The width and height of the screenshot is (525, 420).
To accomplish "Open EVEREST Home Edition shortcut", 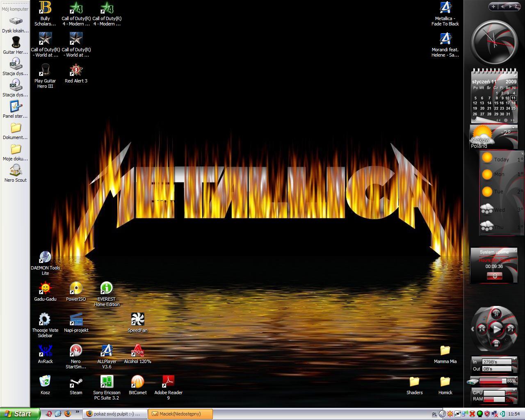I will 107,294.
